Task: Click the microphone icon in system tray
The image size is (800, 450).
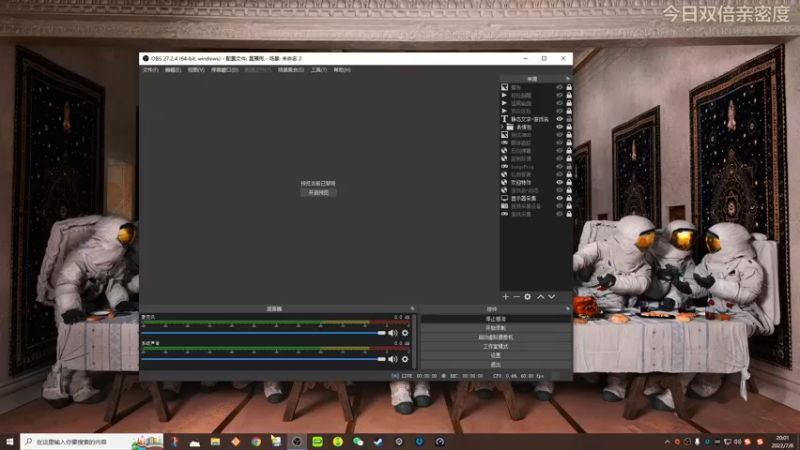Action: (x=697, y=442)
